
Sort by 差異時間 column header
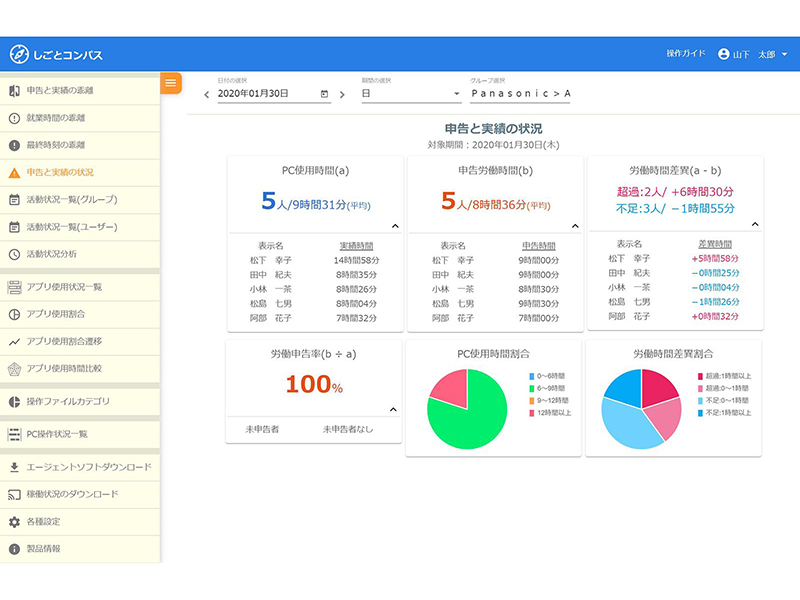[x=715, y=244]
